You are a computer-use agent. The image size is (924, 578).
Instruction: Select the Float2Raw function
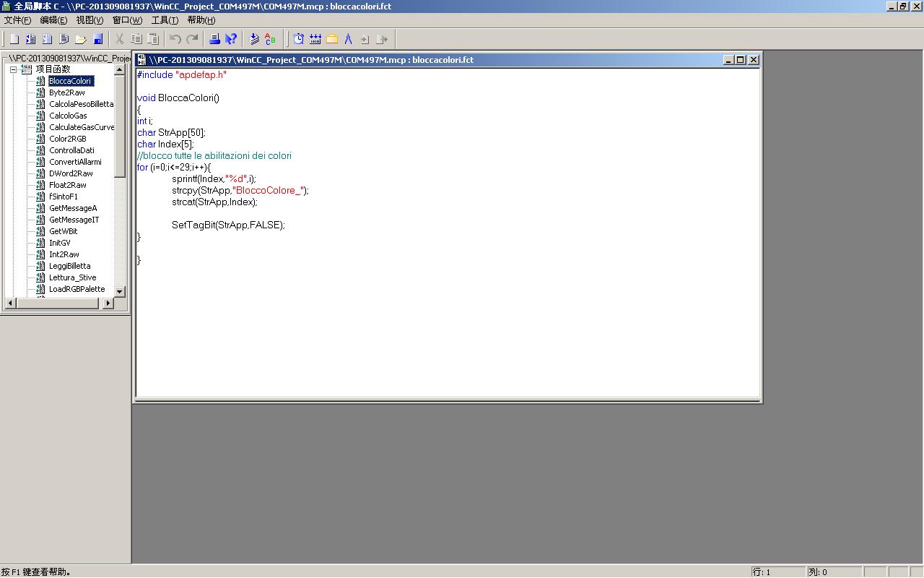click(x=68, y=185)
